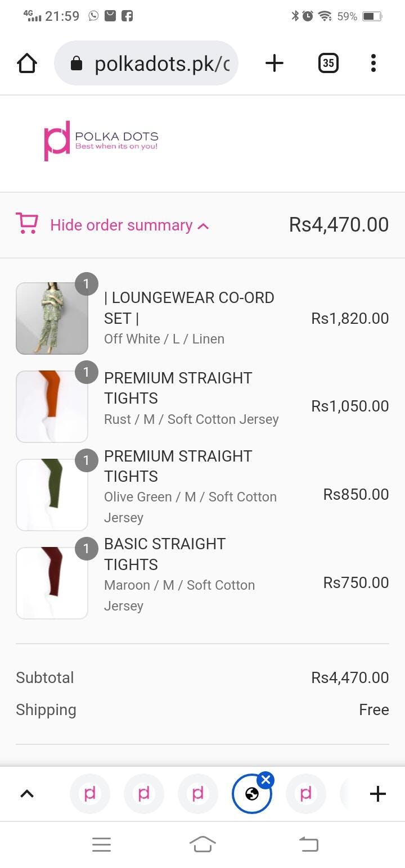Open Maroon Basic Straight Tights thumbnail
This screenshot has height=868, width=405.
(52, 583)
